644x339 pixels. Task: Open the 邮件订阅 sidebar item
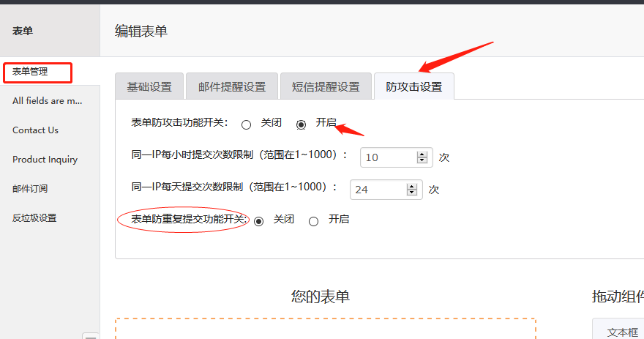[30, 189]
